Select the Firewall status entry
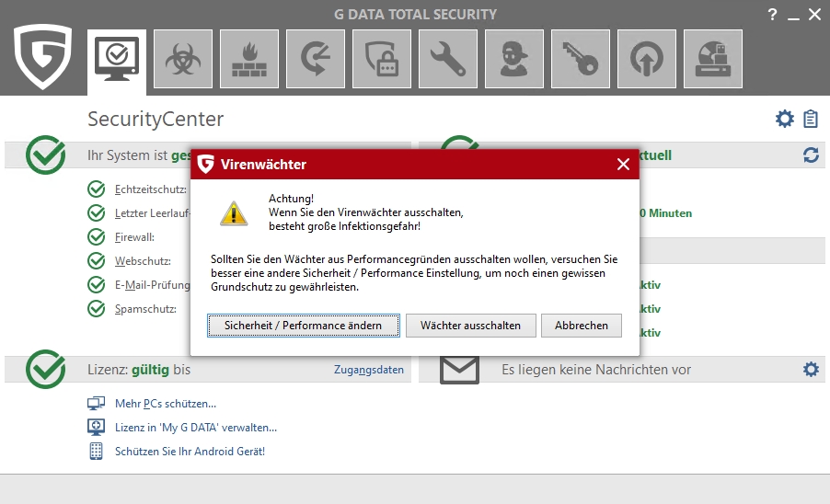Image resolution: width=830 pixels, height=504 pixels. click(x=134, y=237)
